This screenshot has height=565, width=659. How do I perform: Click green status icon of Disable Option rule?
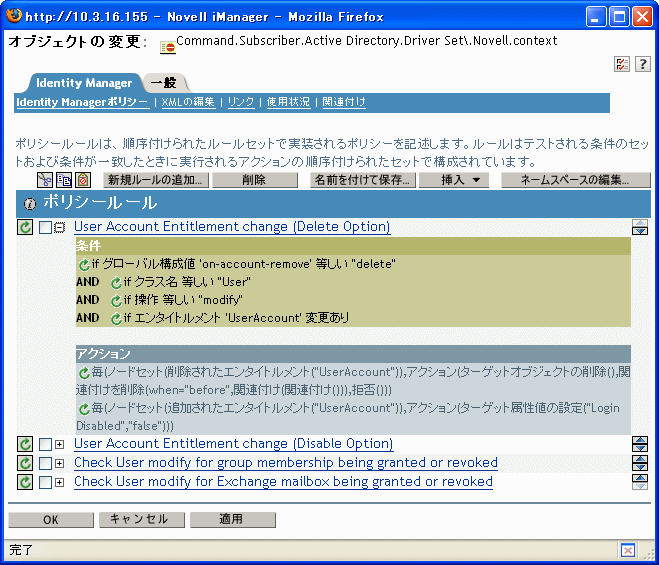(x=25, y=444)
